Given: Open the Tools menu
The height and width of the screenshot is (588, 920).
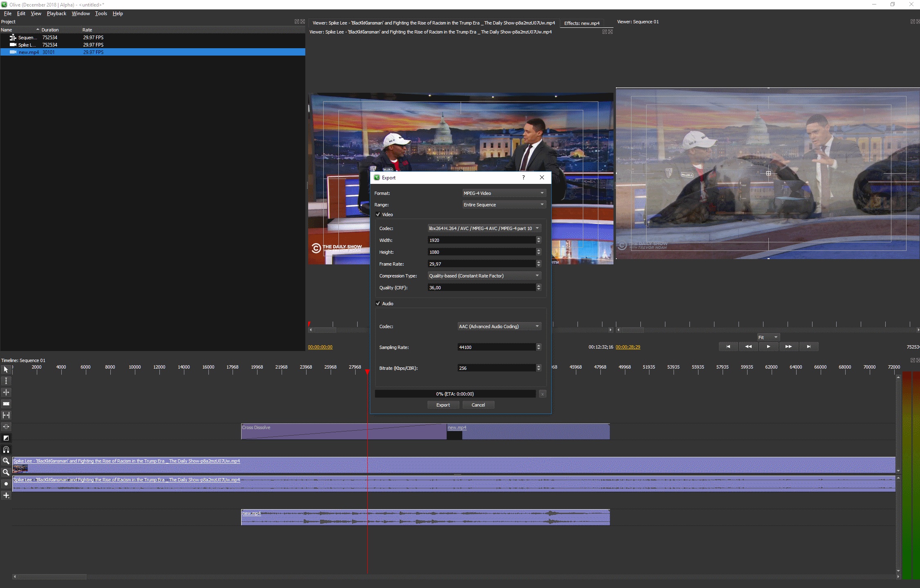Looking at the screenshot, I should coord(101,13).
